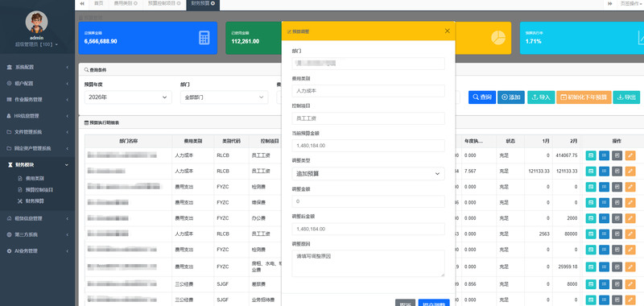Click into the 调整原因 text area

pos(368,263)
